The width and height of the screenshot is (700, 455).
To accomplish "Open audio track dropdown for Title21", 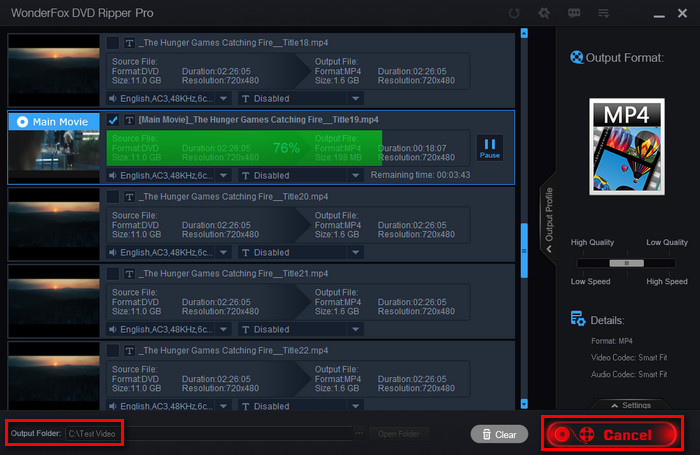I will pyautogui.click(x=223, y=329).
